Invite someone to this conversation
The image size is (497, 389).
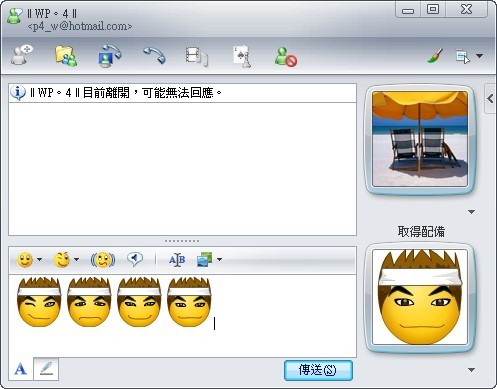coord(22,55)
